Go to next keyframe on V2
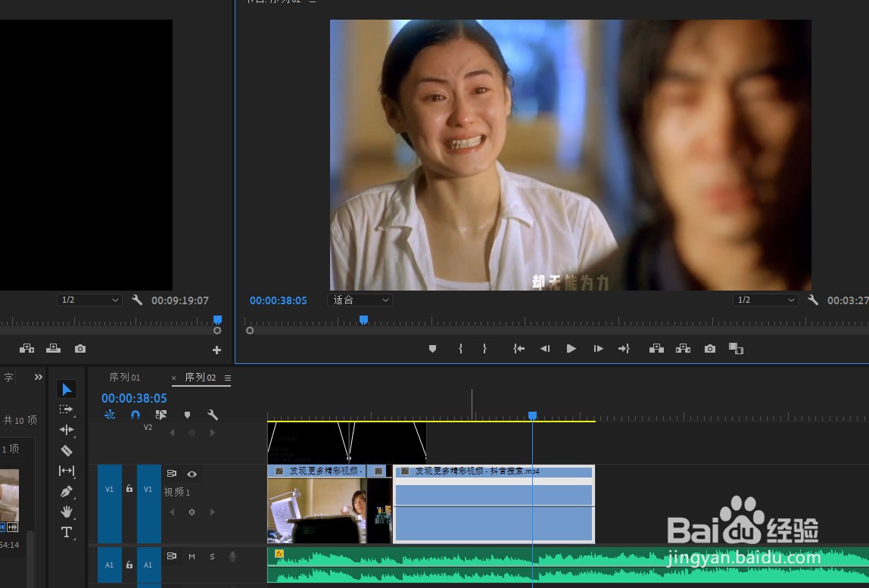869x588 pixels. coord(212,432)
